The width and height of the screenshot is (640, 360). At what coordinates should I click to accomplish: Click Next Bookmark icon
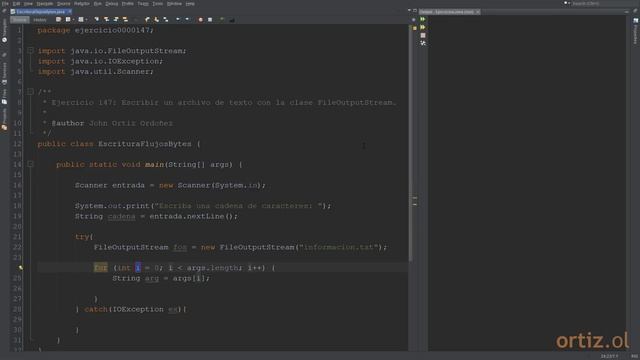click(156, 20)
